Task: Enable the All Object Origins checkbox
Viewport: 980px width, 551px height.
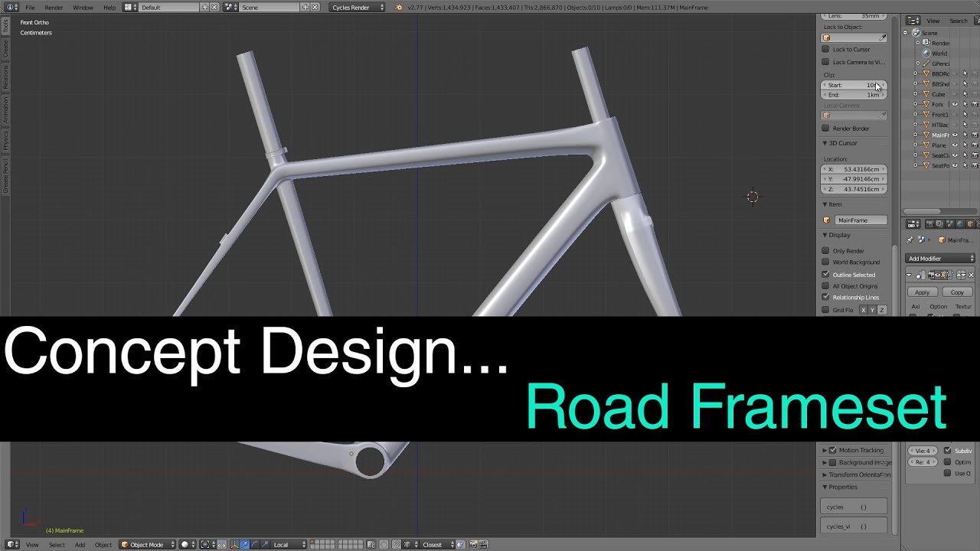Action: (825, 285)
